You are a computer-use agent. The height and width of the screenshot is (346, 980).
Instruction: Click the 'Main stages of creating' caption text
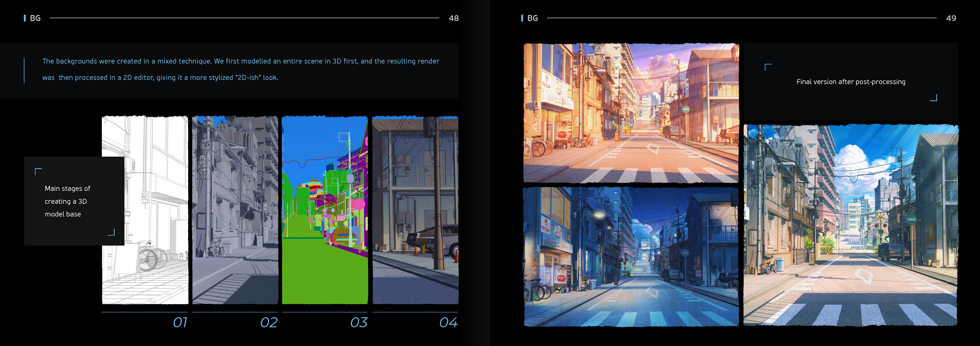point(67,201)
